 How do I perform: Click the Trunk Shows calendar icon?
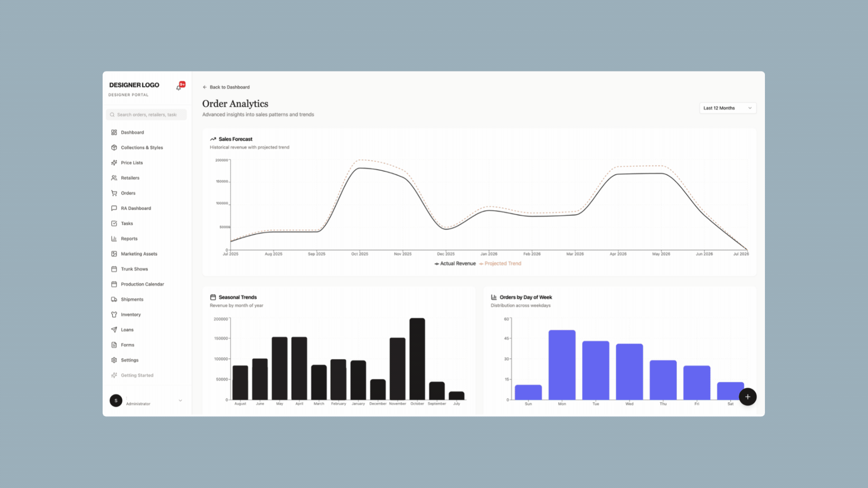[x=114, y=269]
